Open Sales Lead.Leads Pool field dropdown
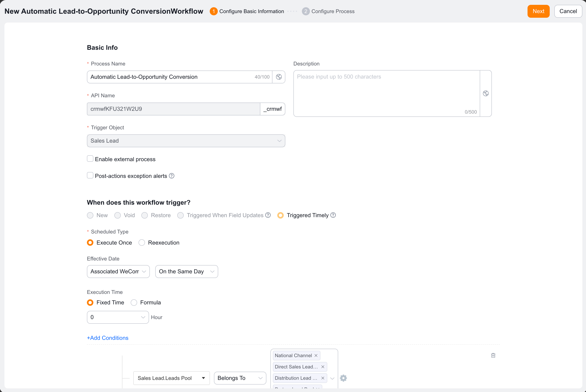 [x=171, y=378]
